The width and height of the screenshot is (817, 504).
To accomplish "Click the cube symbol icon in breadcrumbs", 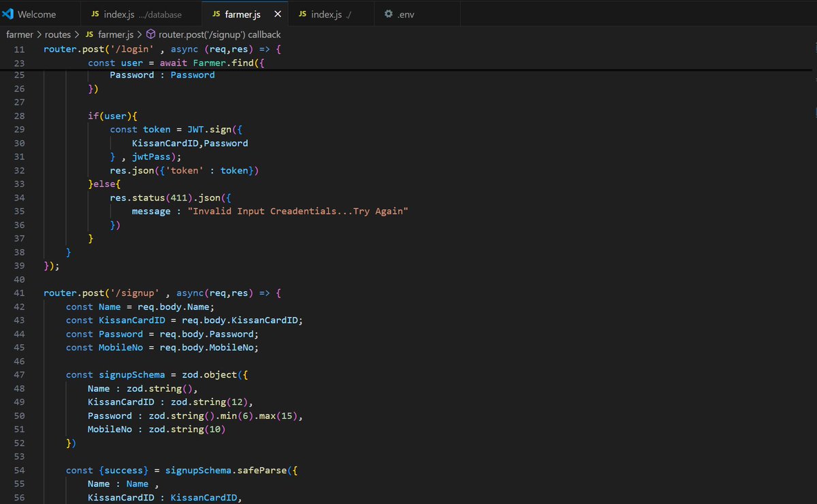I will (151, 35).
